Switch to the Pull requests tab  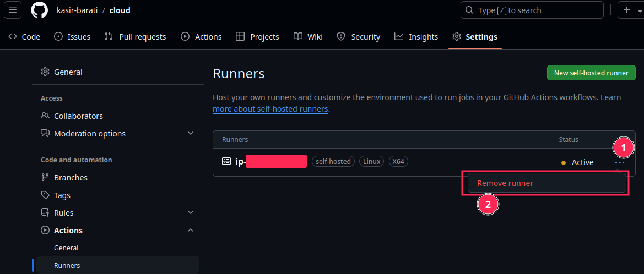pos(135,36)
